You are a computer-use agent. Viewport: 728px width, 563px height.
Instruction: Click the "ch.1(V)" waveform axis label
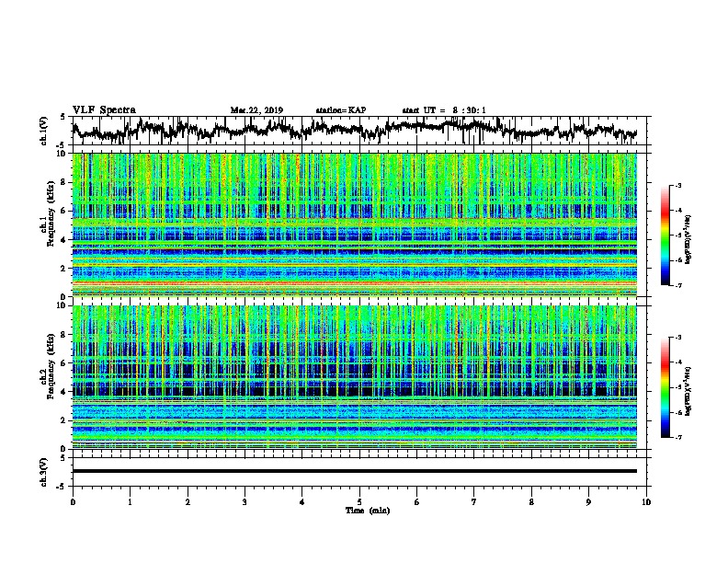click(x=44, y=131)
